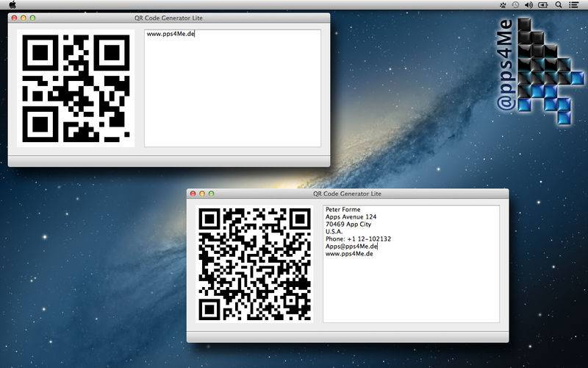Screen dimensions: 588x368
Task: Close the top QR Code Generator Lite window
Action: pos(14,18)
